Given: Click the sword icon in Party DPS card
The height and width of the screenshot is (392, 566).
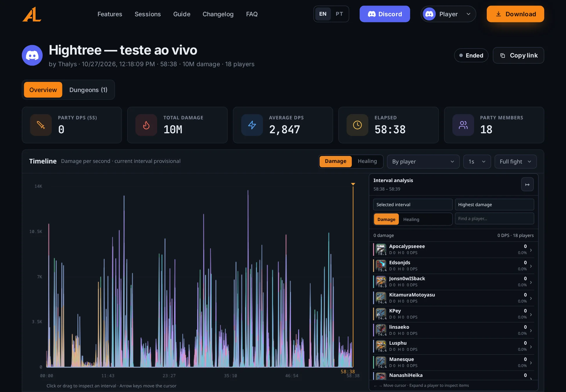Looking at the screenshot, I should tap(41, 125).
